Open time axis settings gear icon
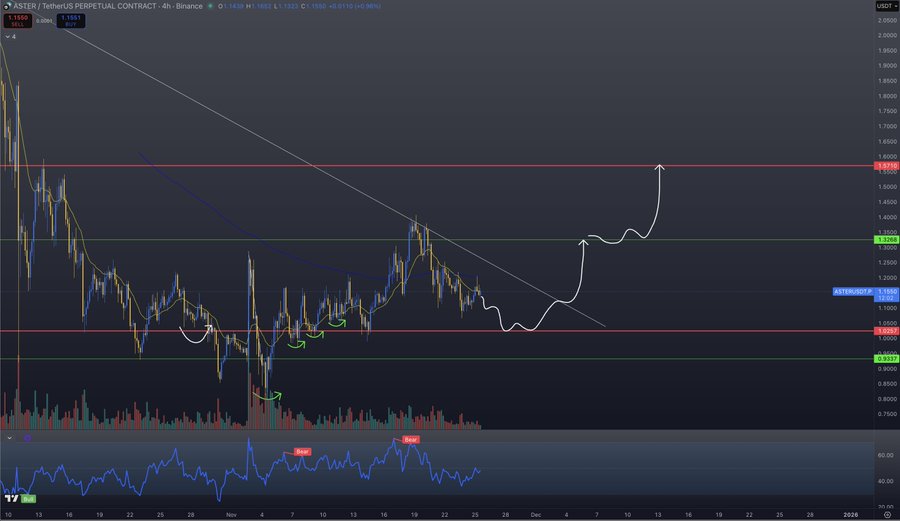 coord(887,515)
